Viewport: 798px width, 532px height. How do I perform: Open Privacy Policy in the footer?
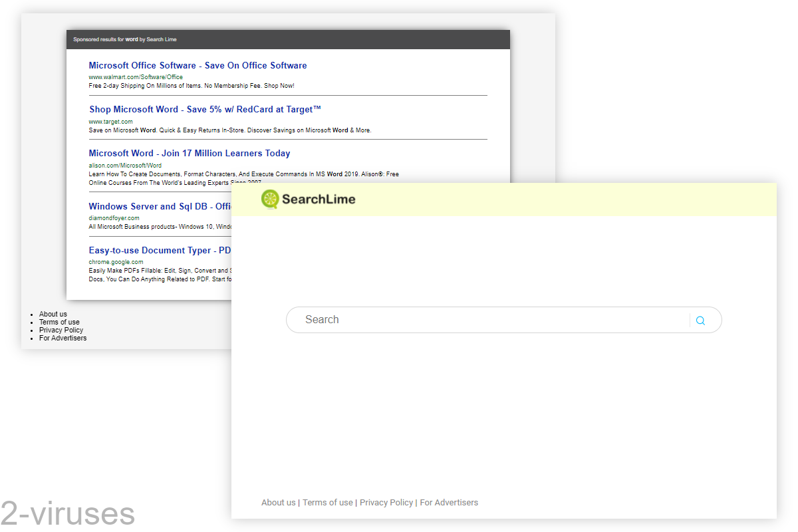coord(386,502)
